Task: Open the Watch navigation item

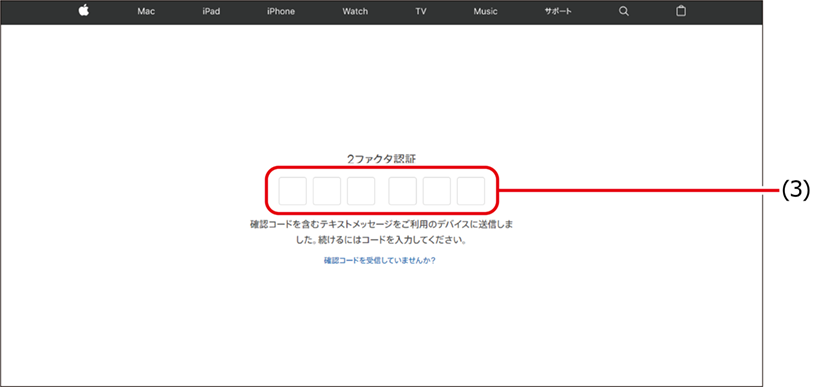Action: click(355, 11)
